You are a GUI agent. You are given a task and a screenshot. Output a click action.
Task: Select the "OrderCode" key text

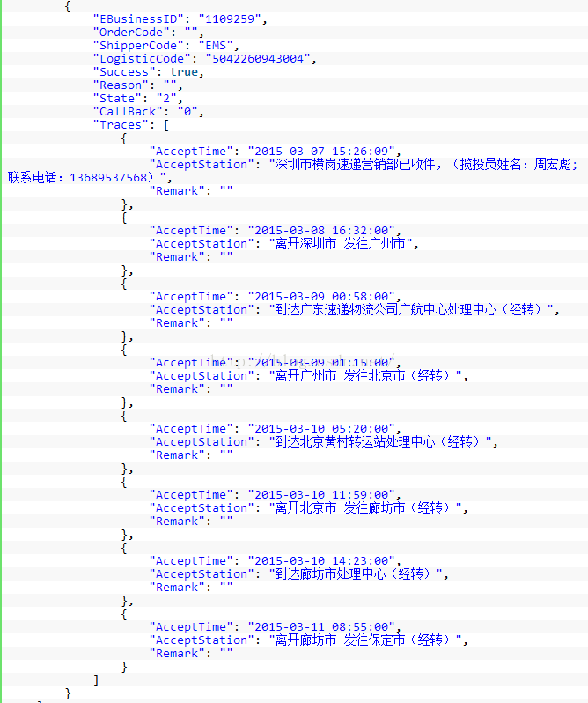tap(131, 33)
